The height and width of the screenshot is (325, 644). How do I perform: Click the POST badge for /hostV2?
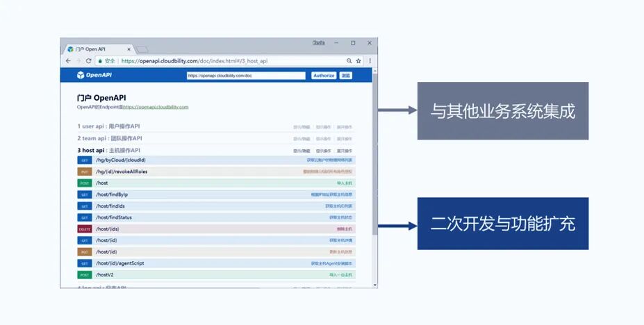click(84, 275)
